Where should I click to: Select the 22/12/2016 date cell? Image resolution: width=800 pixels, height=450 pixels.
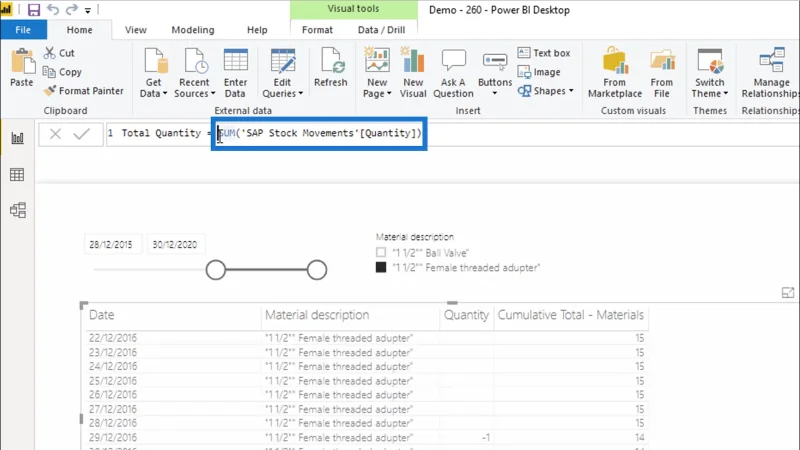click(113, 338)
